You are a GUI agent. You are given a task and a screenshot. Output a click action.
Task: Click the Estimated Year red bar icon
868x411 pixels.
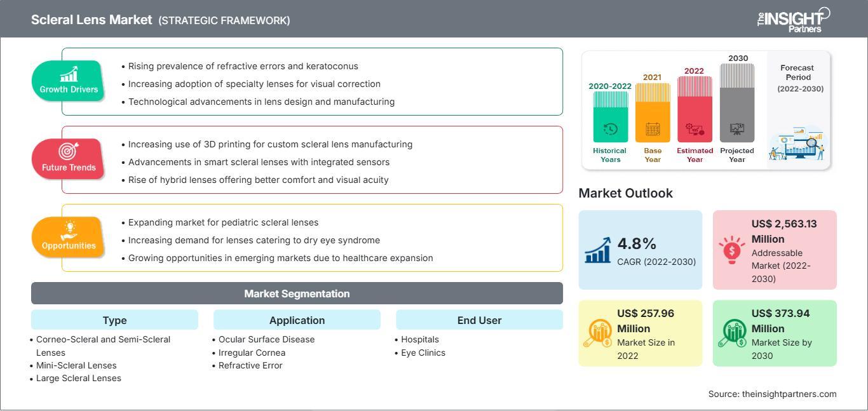point(695,130)
